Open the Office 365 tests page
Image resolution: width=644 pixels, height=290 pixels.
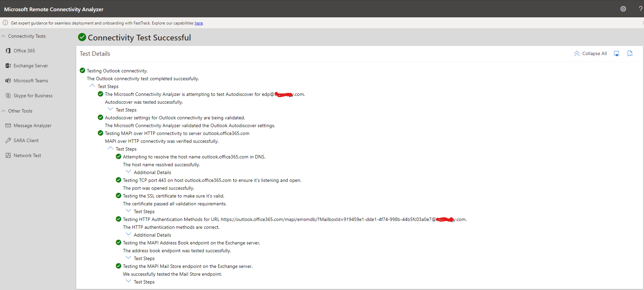pos(24,51)
